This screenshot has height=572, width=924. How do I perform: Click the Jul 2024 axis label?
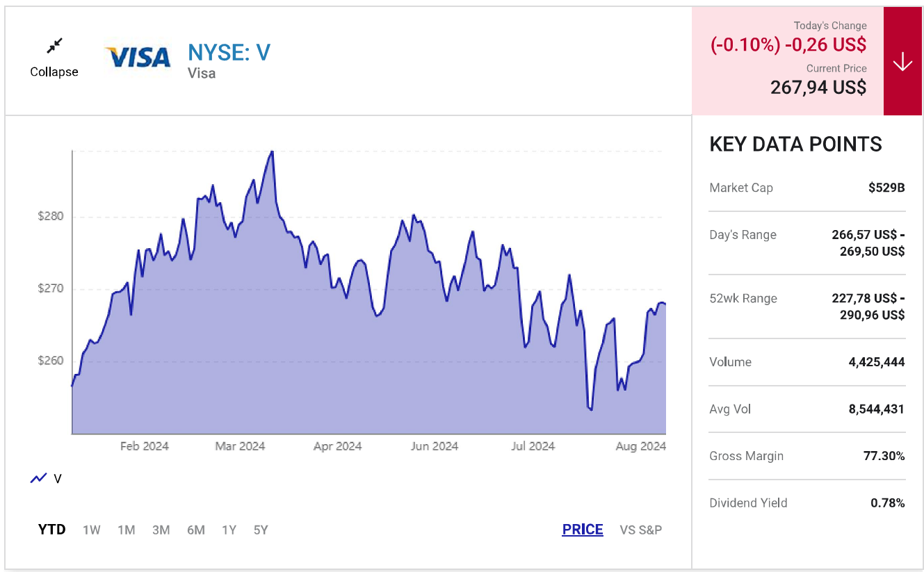[x=533, y=446]
